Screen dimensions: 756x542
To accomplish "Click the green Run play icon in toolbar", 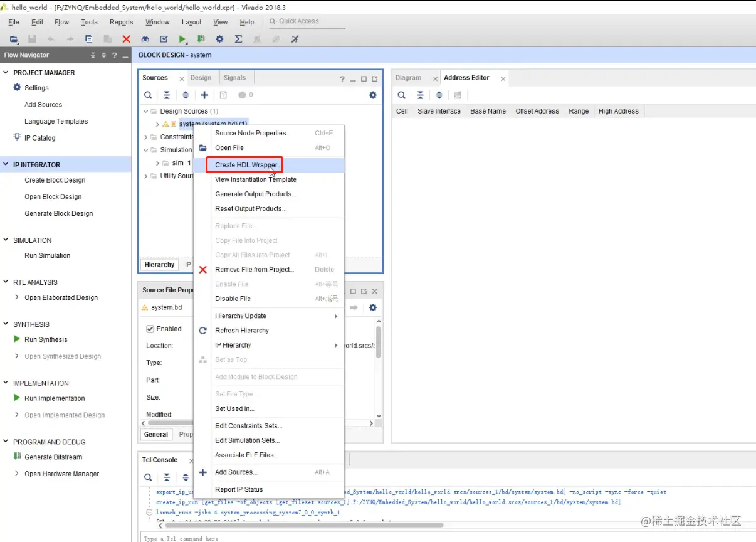I will tap(182, 39).
